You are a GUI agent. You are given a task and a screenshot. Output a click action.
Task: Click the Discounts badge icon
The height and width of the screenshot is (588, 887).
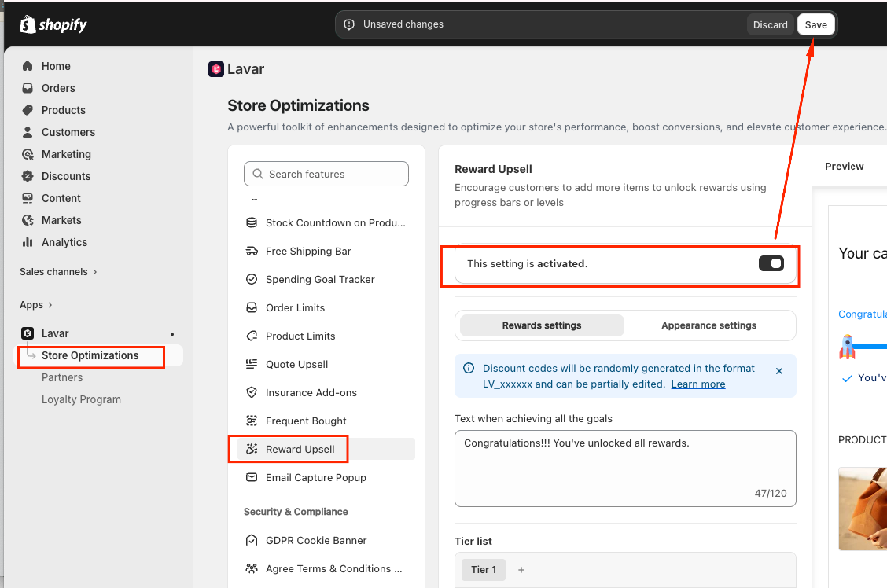(28, 176)
